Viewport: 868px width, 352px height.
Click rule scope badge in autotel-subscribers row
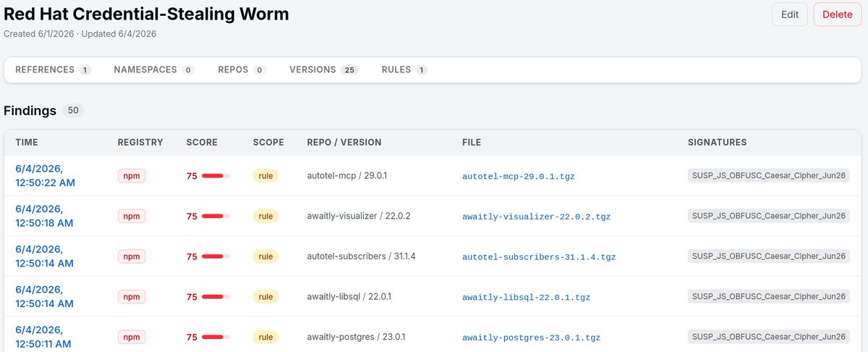pos(265,256)
